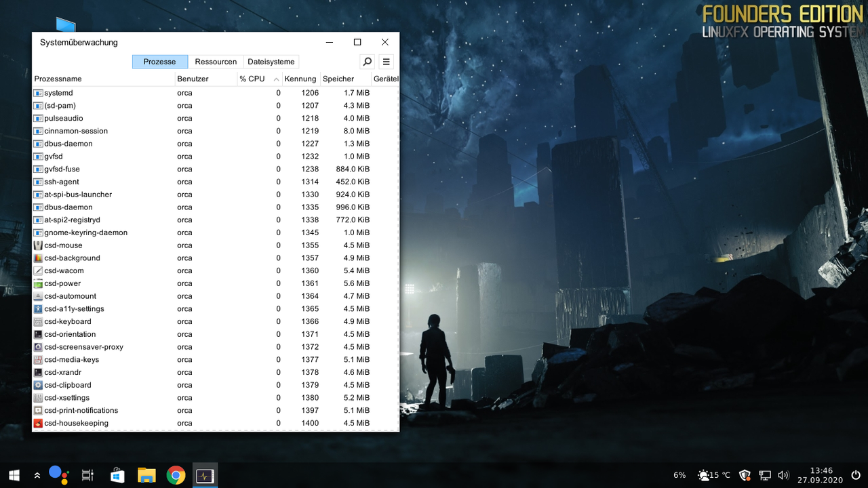This screenshot has width=868, height=488.
Task: Open the task view taskbar icon
Action: click(x=87, y=476)
